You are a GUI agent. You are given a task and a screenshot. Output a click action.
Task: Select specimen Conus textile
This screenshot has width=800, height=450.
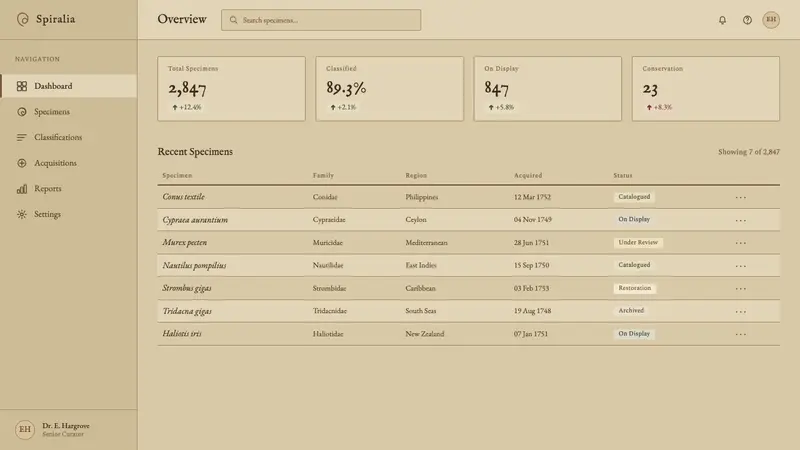coord(184,197)
